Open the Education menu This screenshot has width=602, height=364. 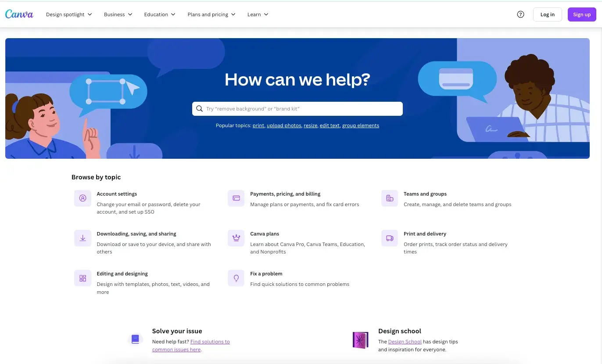[x=159, y=14]
